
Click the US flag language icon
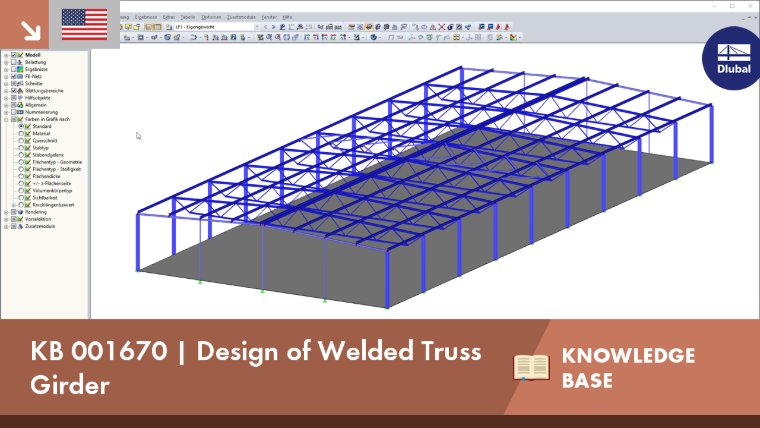(x=84, y=24)
